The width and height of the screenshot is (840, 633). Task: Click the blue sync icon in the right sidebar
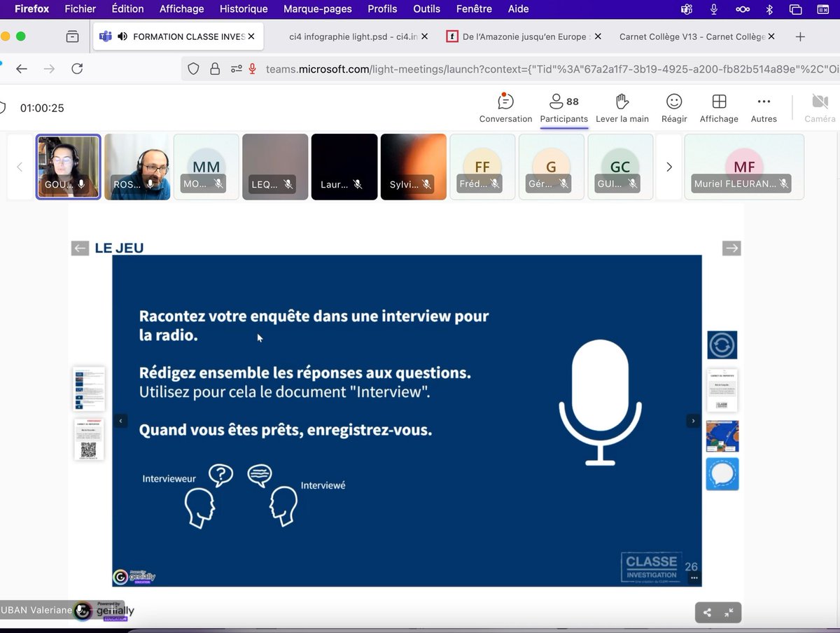point(722,345)
